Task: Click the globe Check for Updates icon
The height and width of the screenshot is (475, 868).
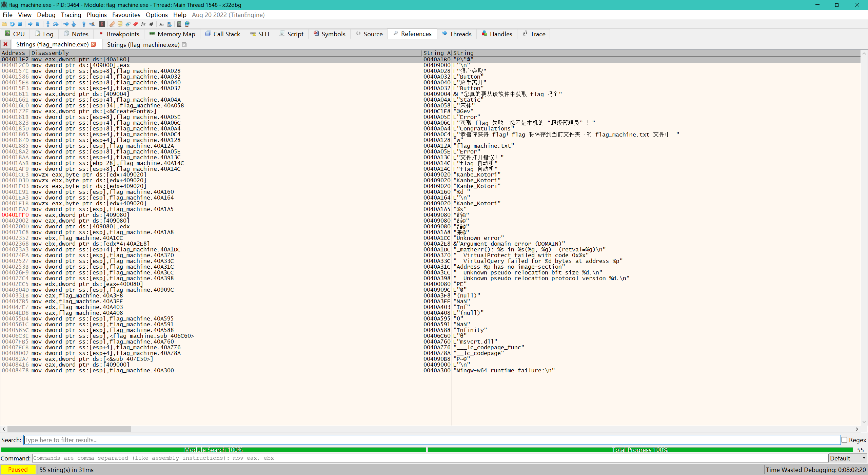Action: (187, 24)
